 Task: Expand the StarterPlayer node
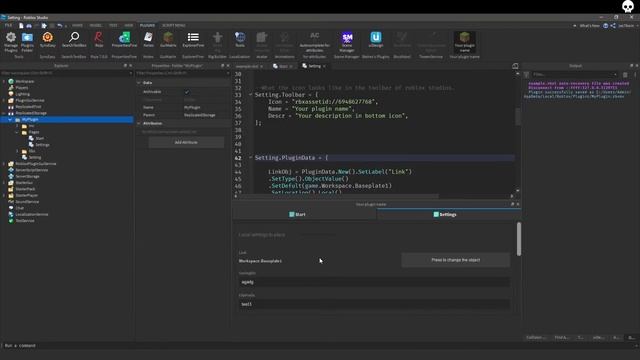pos(4,195)
